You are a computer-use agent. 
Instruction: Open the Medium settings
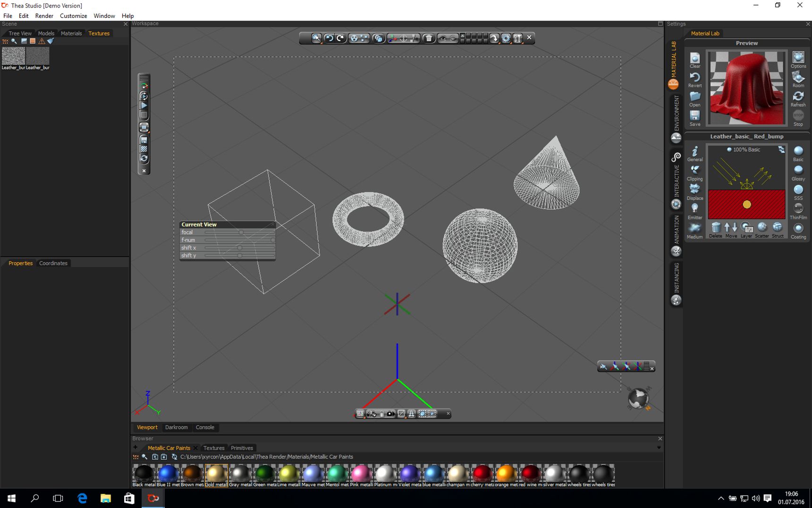(695, 231)
